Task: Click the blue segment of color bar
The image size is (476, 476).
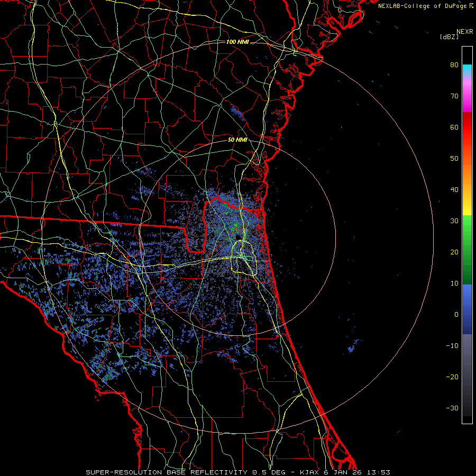Action: point(467,309)
